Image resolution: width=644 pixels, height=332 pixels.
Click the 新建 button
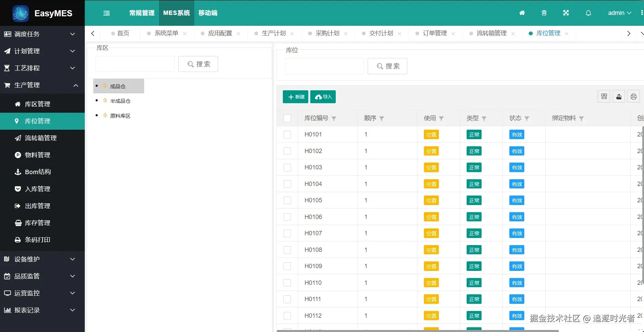[x=295, y=97]
